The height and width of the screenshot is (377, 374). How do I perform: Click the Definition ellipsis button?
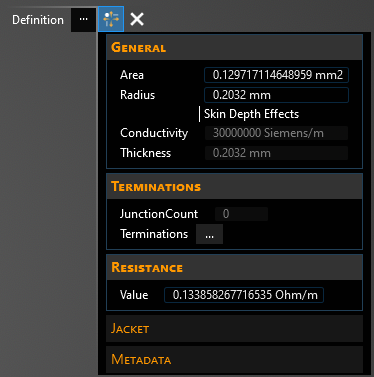tap(83, 20)
